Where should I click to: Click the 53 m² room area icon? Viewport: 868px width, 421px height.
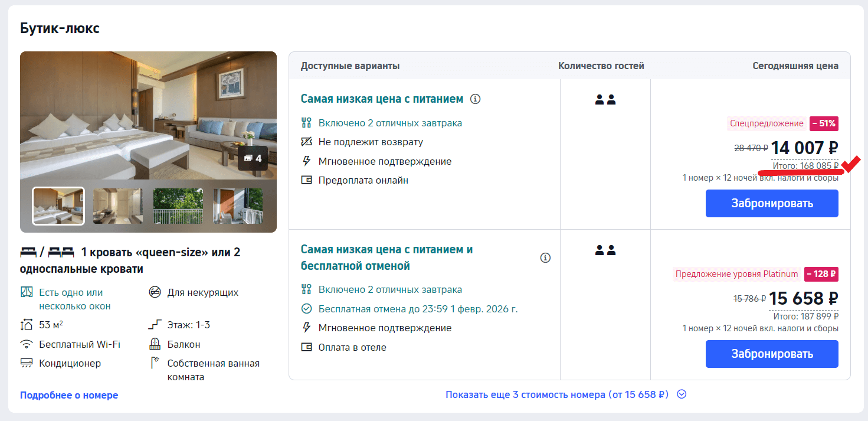27,325
